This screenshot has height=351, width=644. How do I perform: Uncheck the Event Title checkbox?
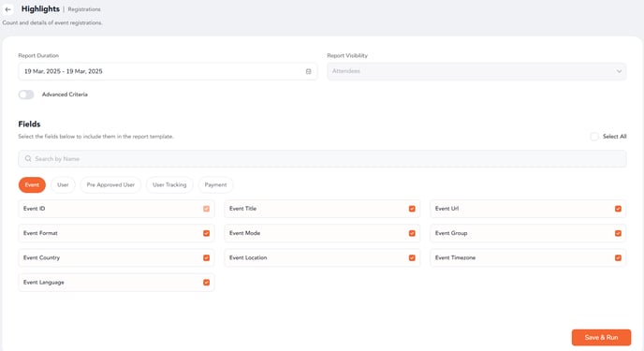pos(412,209)
